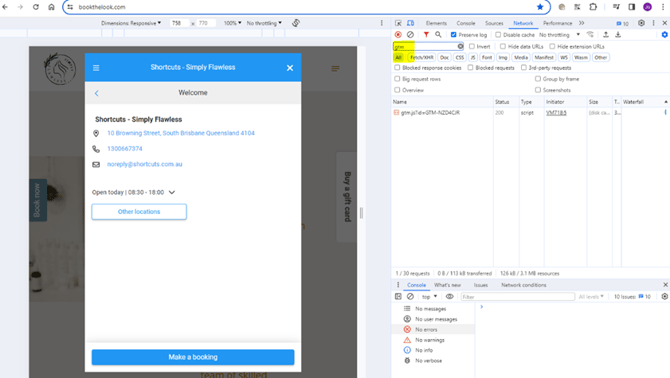Expand today's opening hours chevron
This screenshot has width=670, height=378.
(x=172, y=192)
